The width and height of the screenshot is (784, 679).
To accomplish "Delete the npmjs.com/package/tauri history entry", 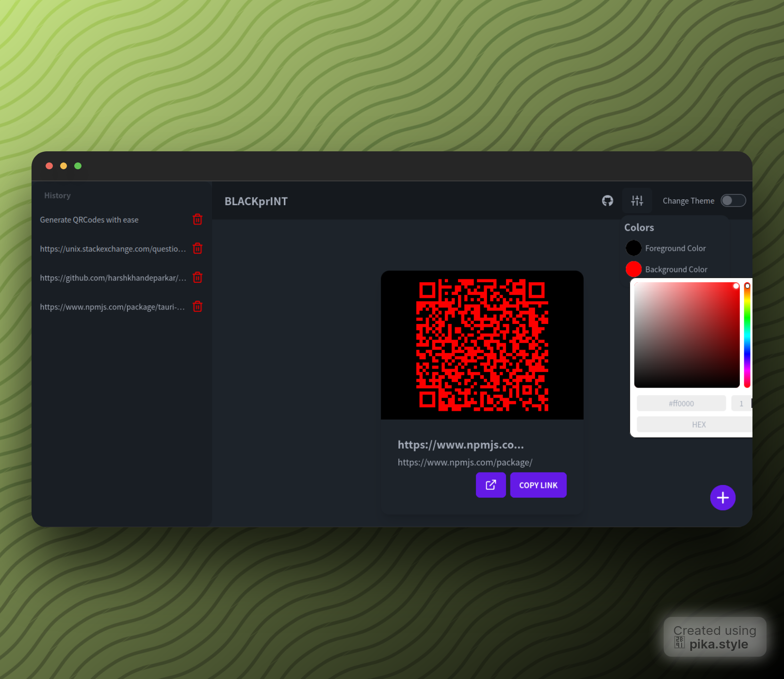I will pyautogui.click(x=197, y=307).
